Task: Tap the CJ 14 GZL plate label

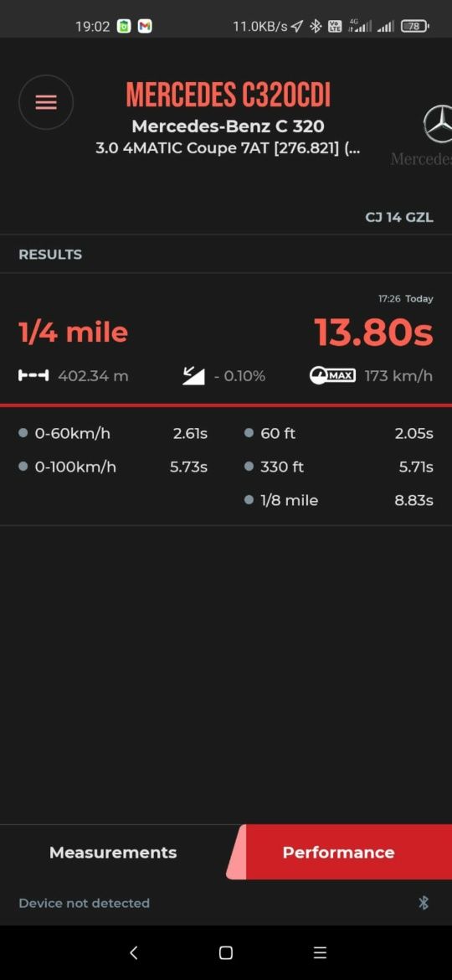Action: [399, 218]
